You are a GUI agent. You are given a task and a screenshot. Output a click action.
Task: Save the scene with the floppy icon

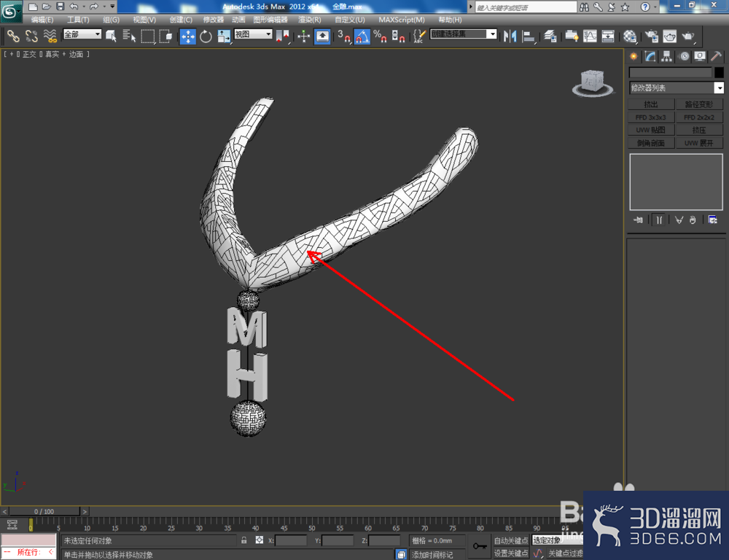coord(61,7)
